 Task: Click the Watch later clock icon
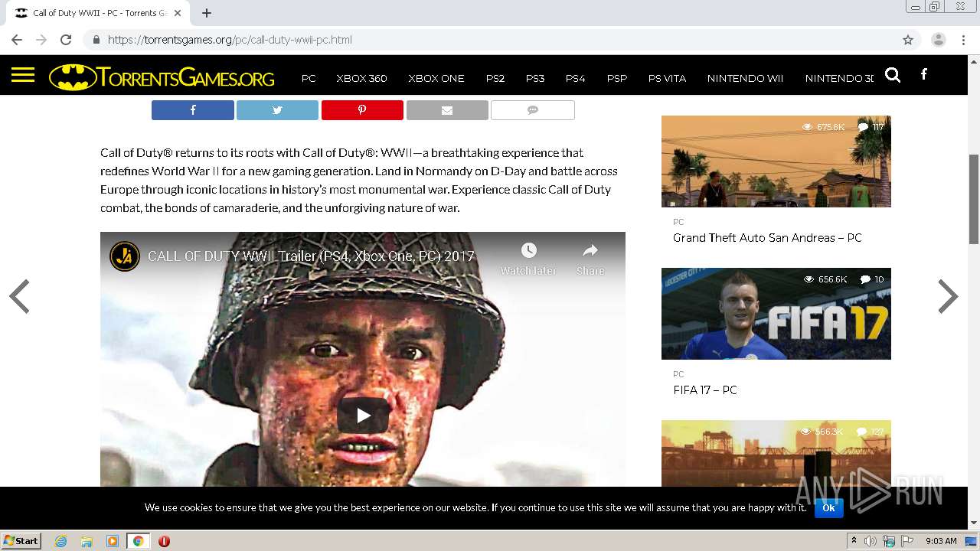coord(528,250)
